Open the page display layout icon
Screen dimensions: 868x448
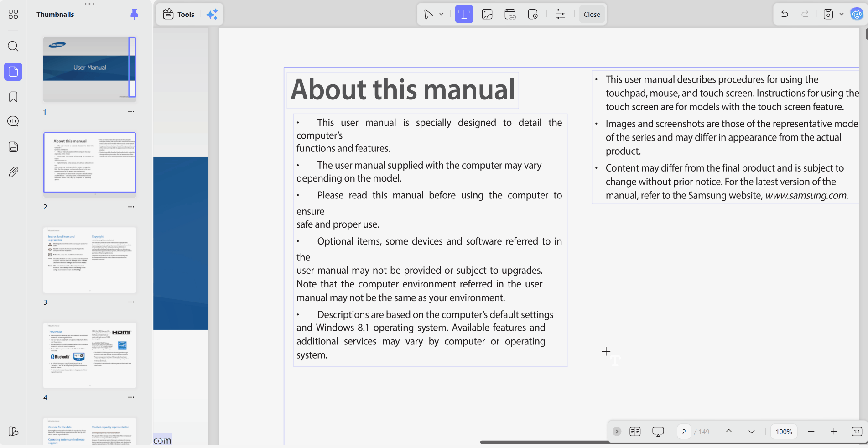tap(635, 432)
